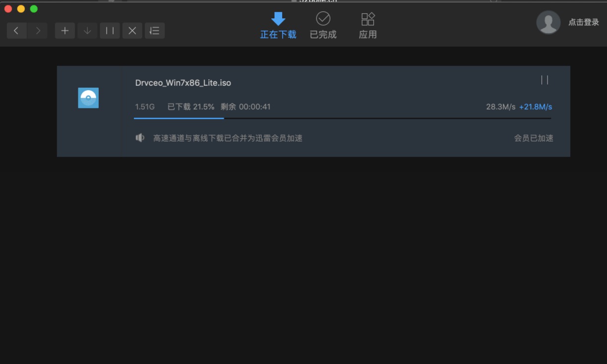Pause all tasks from the toolbar
Image resolution: width=607 pixels, height=364 pixels.
110,31
